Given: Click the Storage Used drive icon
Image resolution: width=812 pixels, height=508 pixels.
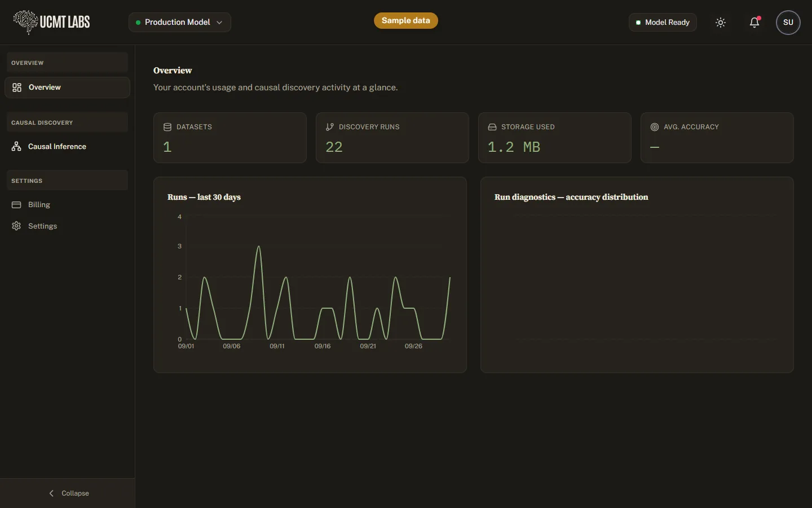Looking at the screenshot, I should click(x=492, y=127).
